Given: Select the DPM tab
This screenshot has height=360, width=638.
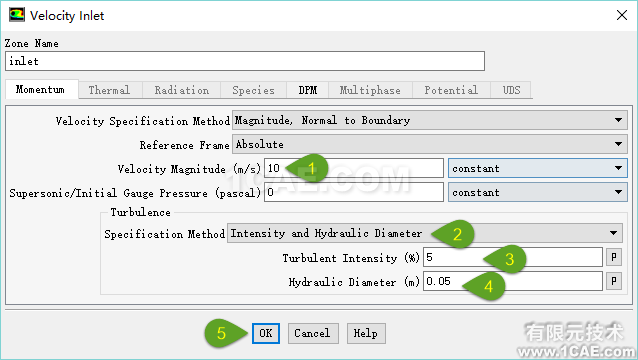Looking at the screenshot, I should (x=308, y=90).
